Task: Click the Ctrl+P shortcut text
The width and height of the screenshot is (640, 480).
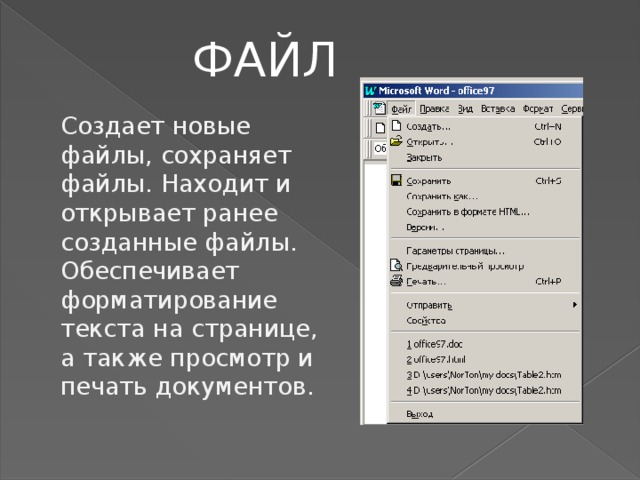Action: coord(548,282)
